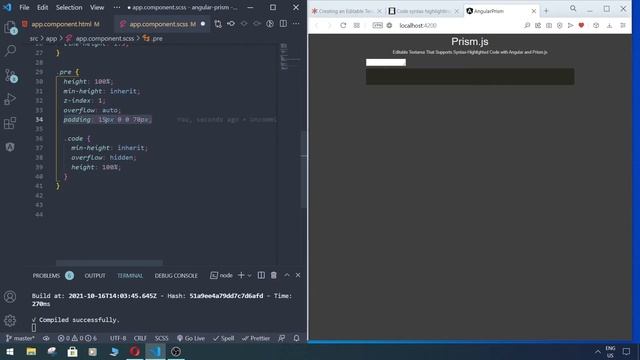
Task: Open the new terminal launch profile dropdown
Action: coord(249,276)
